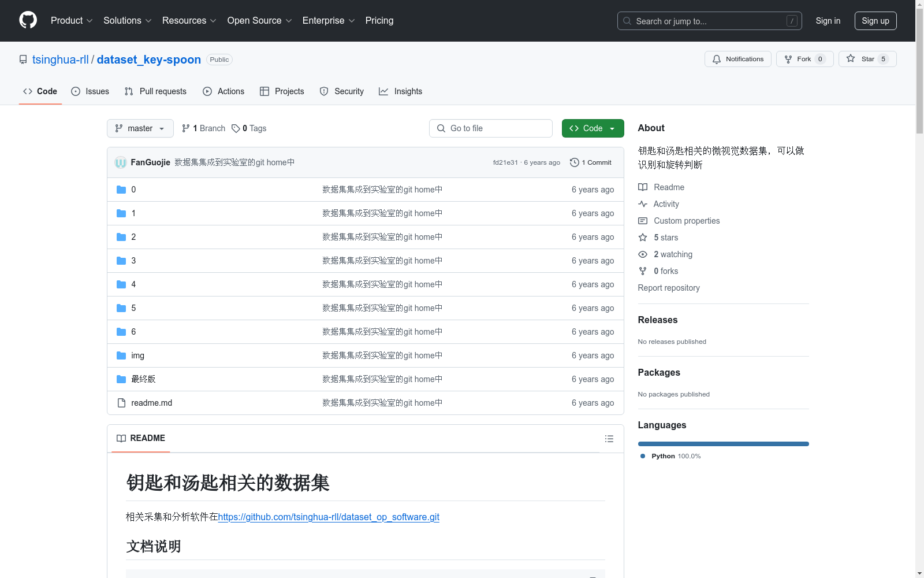Open the Security tab
The height and width of the screenshot is (578, 924).
click(x=342, y=91)
